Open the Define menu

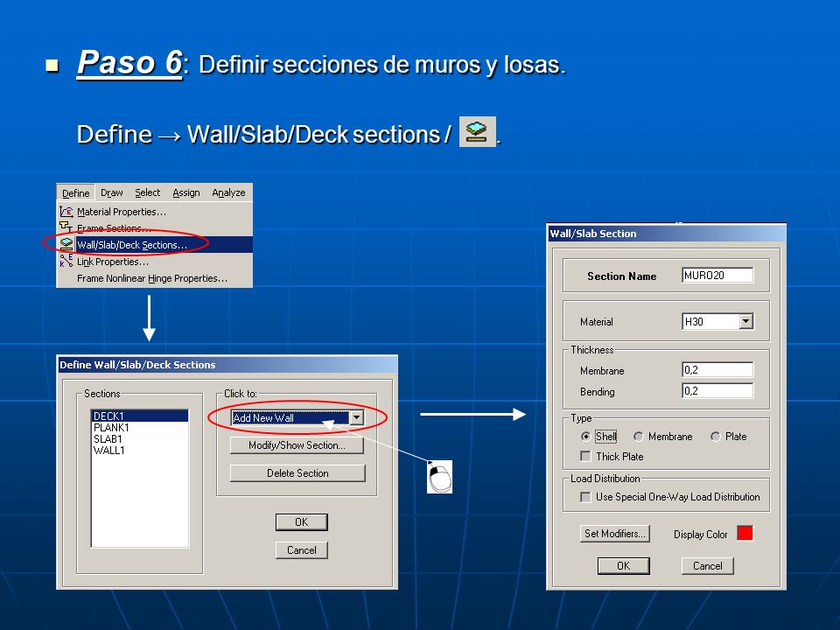pos(75,192)
